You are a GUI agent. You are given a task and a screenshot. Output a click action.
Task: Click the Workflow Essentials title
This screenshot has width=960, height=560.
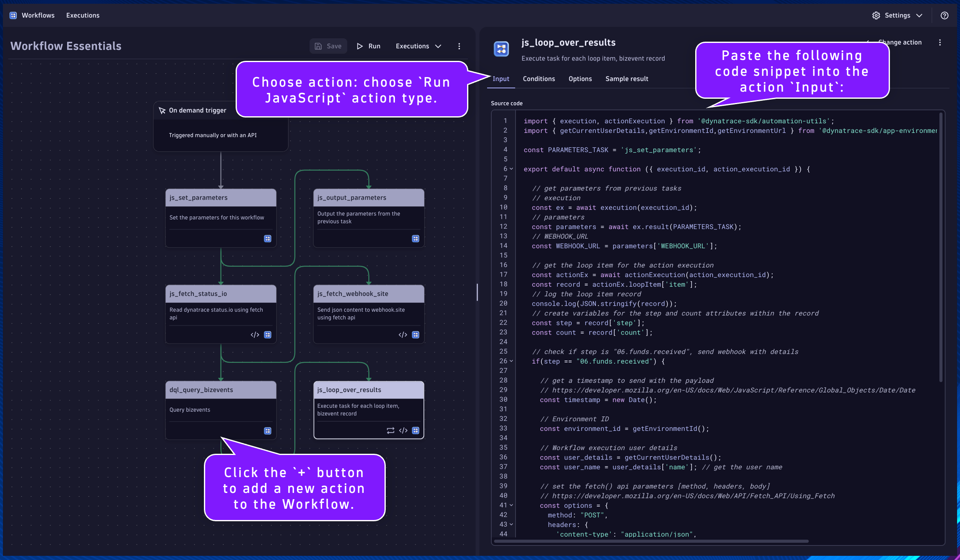(x=66, y=46)
